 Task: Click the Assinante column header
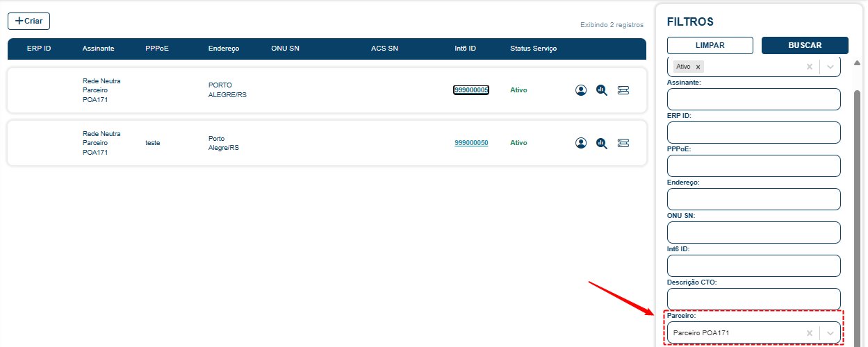click(x=98, y=49)
